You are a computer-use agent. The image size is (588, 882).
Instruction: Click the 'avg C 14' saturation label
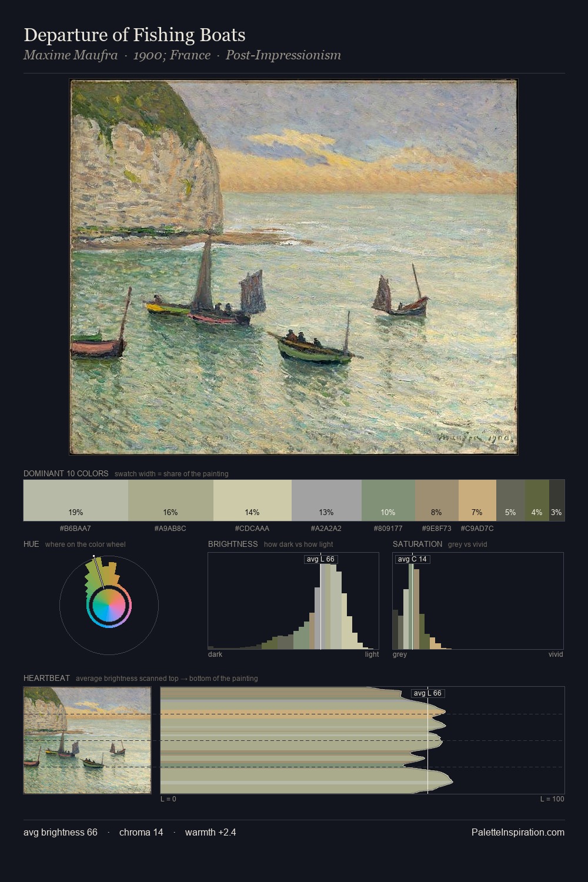tap(412, 559)
